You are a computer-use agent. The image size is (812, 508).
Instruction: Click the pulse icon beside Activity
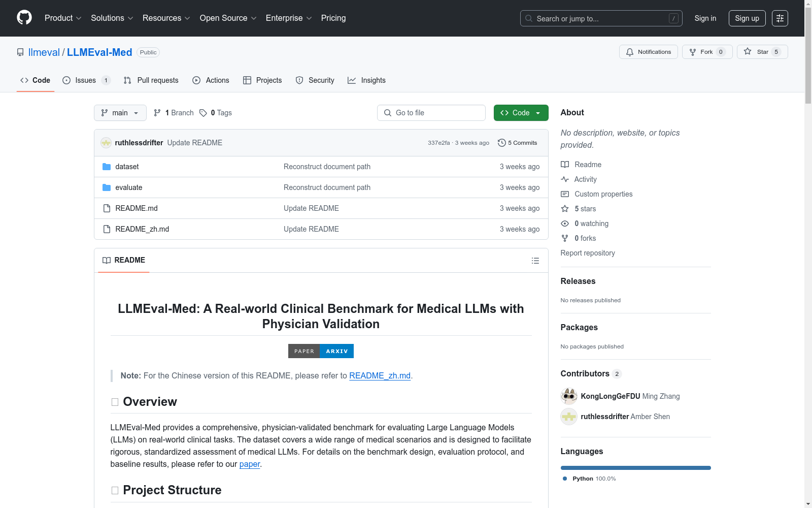tap(565, 179)
